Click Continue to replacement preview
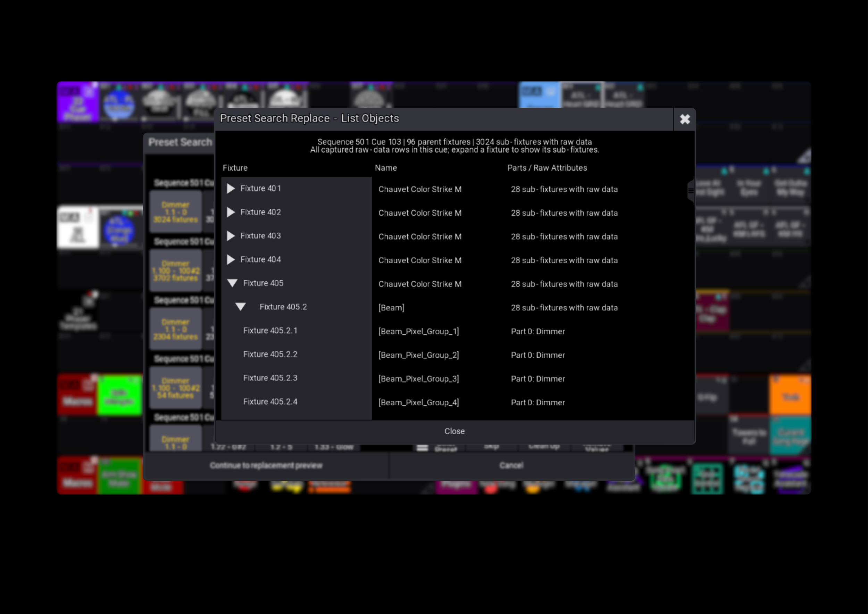 tap(266, 465)
